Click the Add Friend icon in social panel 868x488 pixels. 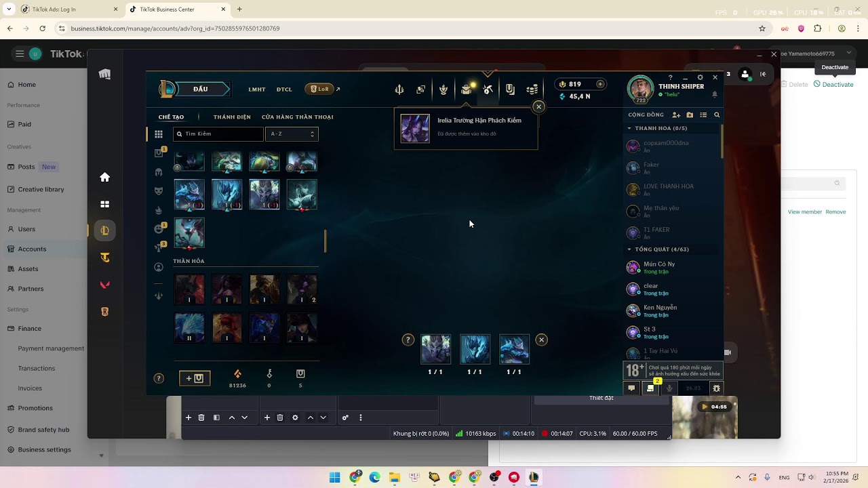676,115
